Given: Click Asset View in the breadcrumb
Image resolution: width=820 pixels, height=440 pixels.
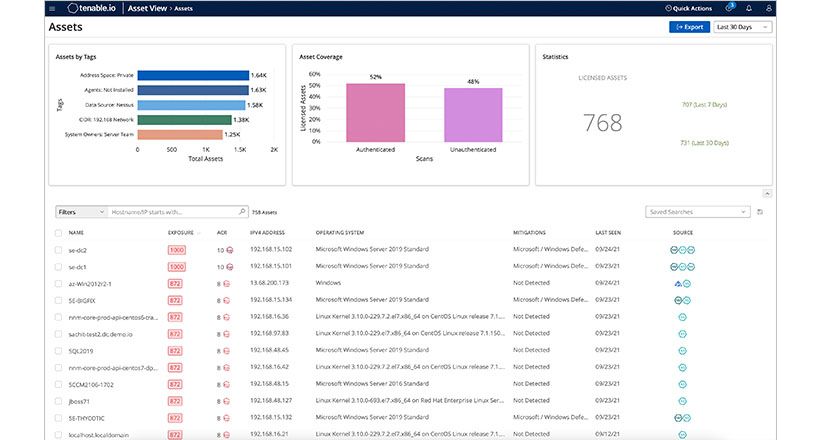Looking at the screenshot, I should click(146, 8).
